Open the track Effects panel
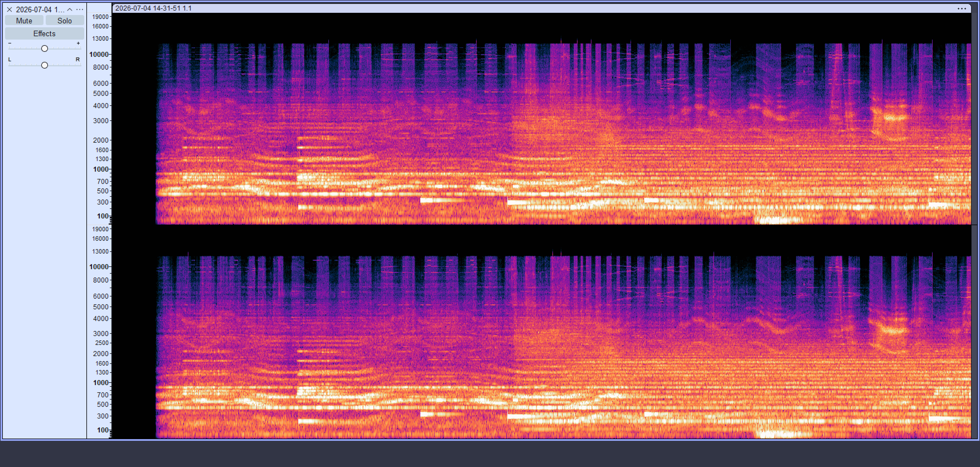The height and width of the screenshot is (467, 980). tap(45, 33)
